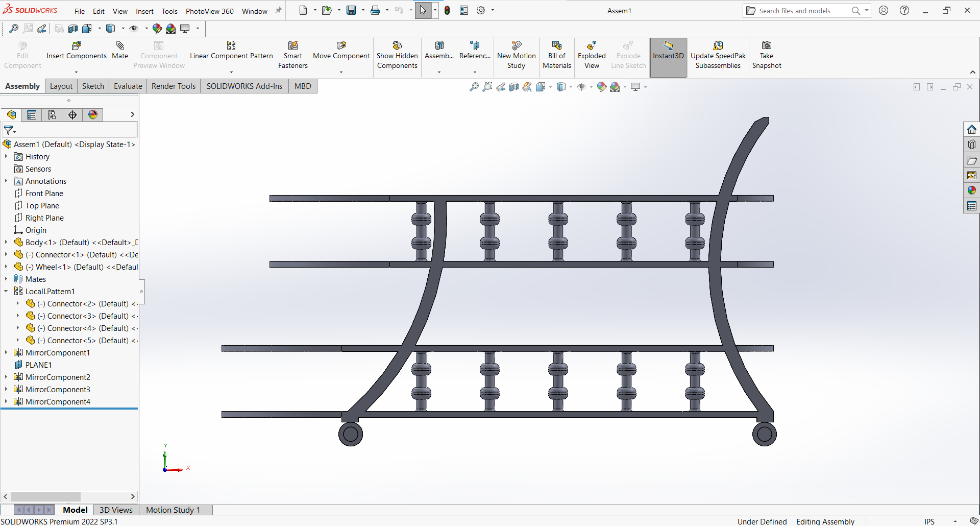Collapse the LocalPattern1 feature
980x526 pixels.
click(6, 292)
